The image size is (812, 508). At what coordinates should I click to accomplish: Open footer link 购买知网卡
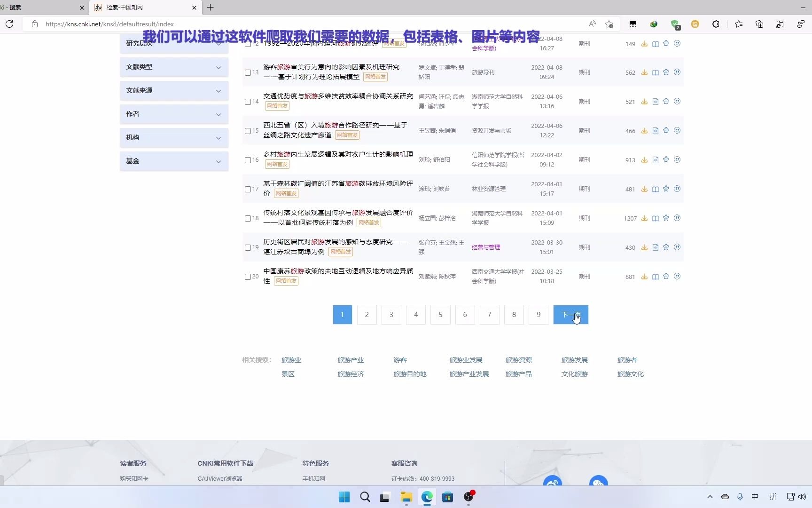pyautogui.click(x=134, y=478)
